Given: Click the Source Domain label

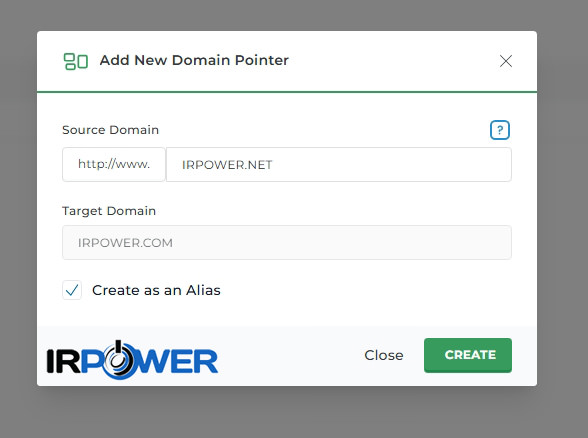Looking at the screenshot, I should (x=111, y=130).
